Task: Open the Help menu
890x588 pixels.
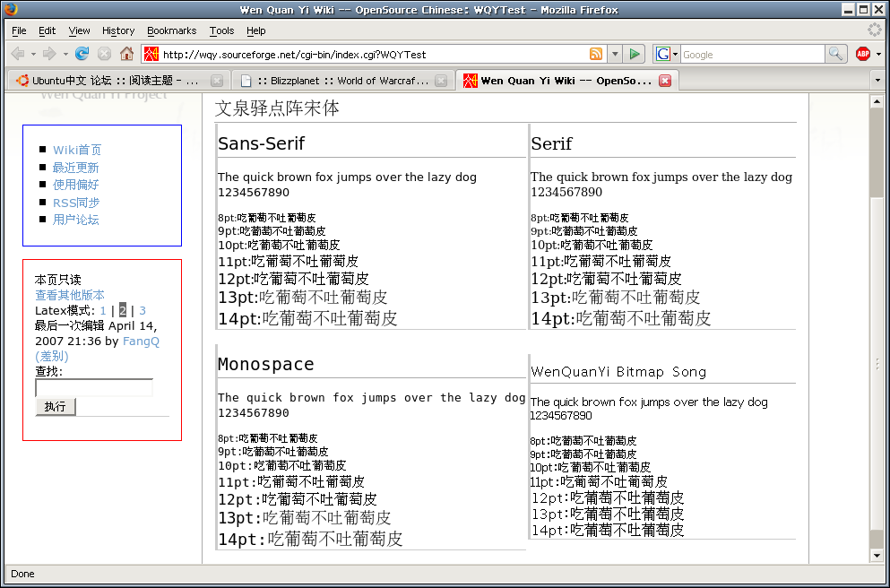Action: 256,30
